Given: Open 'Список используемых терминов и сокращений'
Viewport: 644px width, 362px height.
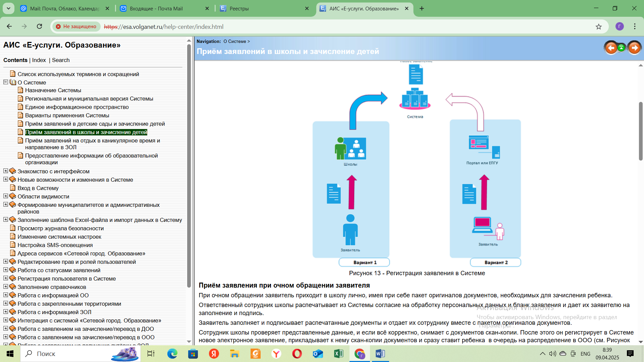Looking at the screenshot, I should tap(78, 74).
